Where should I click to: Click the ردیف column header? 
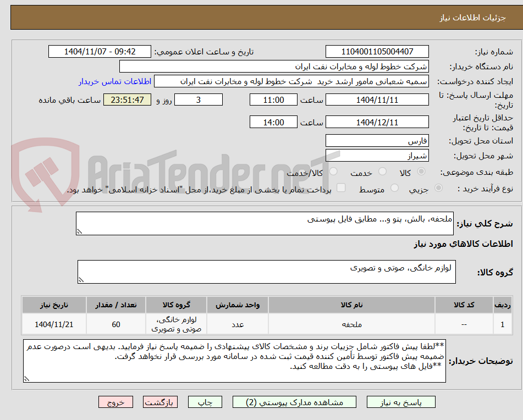point(503,305)
